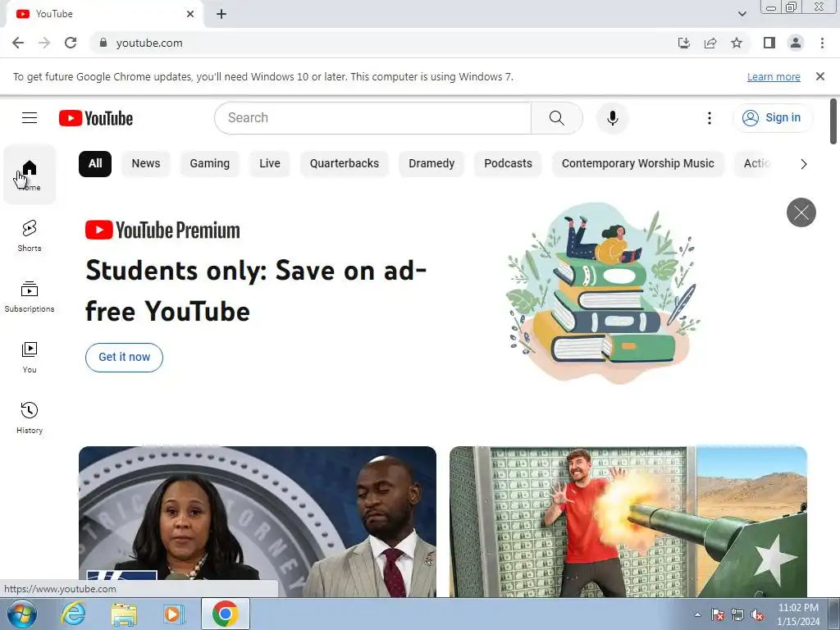This screenshot has width=840, height=630.
Task: View site information lock icon
Action: (103, 43)
